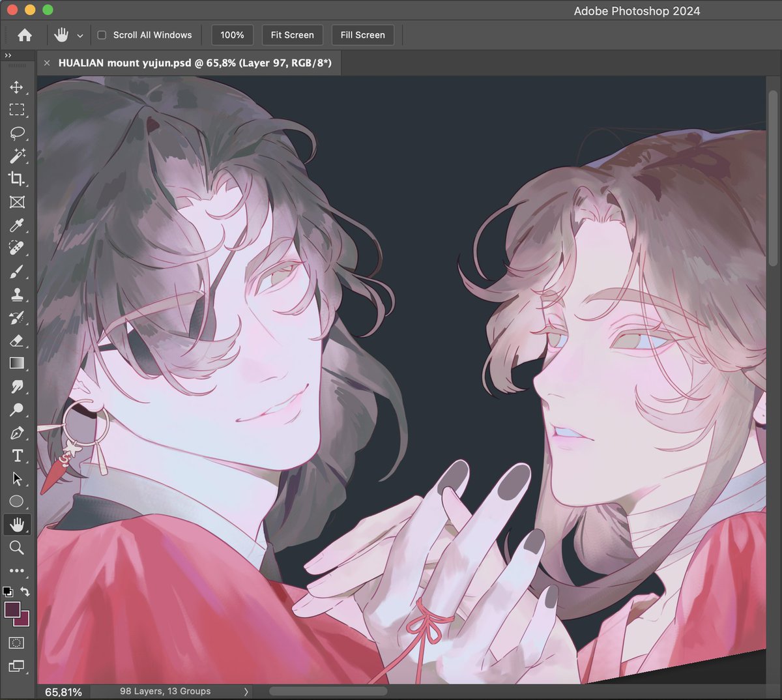This screenshot has width=782, height=700.
Task: Select the Magic Wand tool
Action: pos(17,156)
